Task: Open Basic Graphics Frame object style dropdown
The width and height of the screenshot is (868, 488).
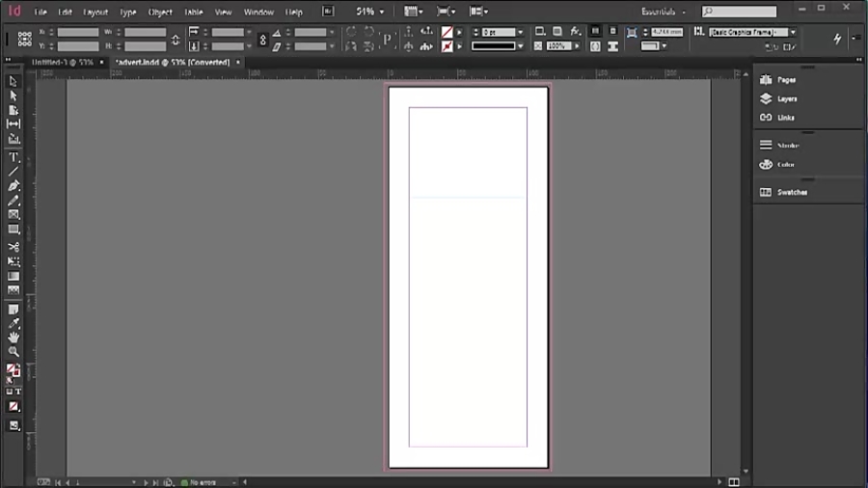Action: tap(793, 32)
